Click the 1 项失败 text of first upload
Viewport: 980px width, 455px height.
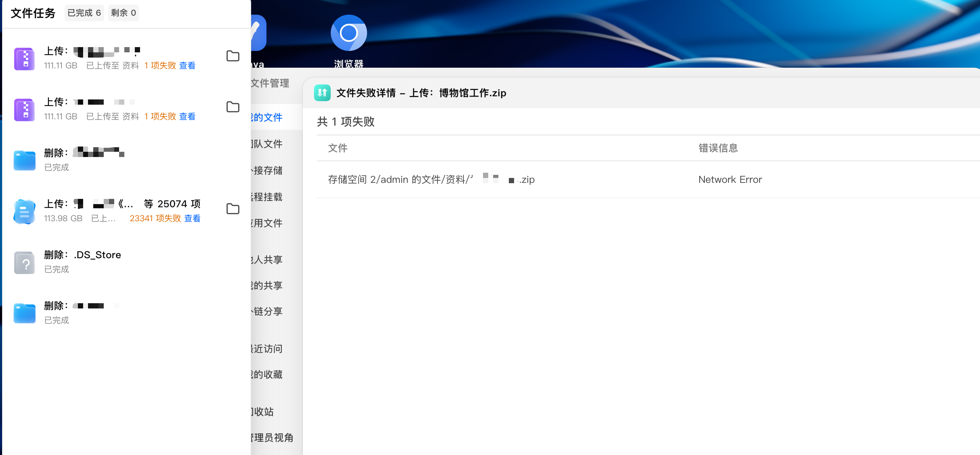click(x=160, y=65)
